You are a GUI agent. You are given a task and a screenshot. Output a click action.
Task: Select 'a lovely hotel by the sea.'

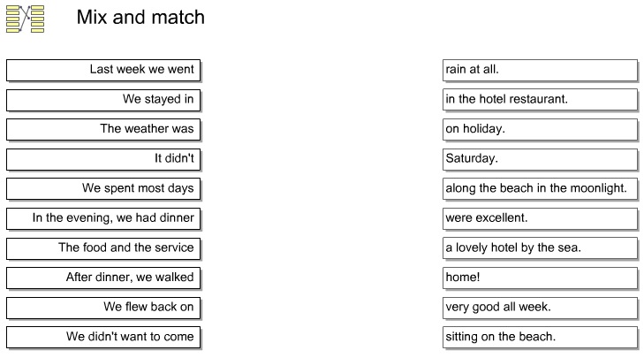tap(539, 248)
